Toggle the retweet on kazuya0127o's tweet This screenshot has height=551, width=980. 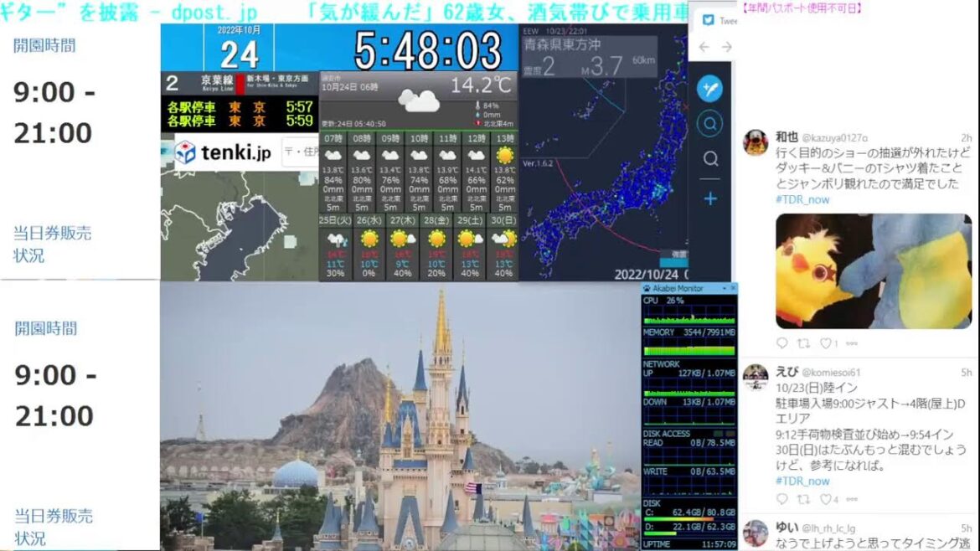coord(803,342)
